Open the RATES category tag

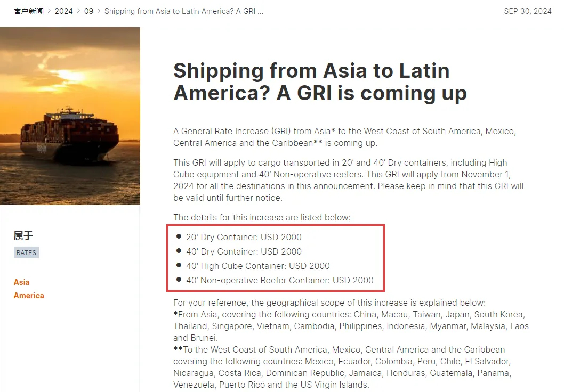point(26,252)
